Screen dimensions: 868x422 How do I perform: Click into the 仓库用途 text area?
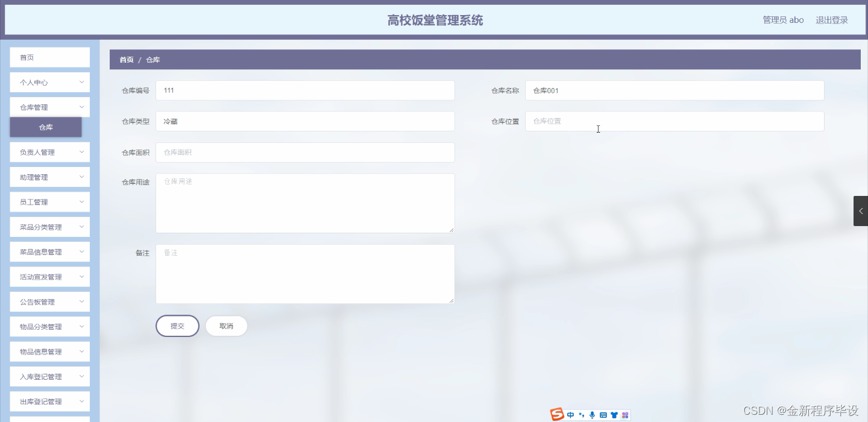pyautogui.click(x=305, y=203)
